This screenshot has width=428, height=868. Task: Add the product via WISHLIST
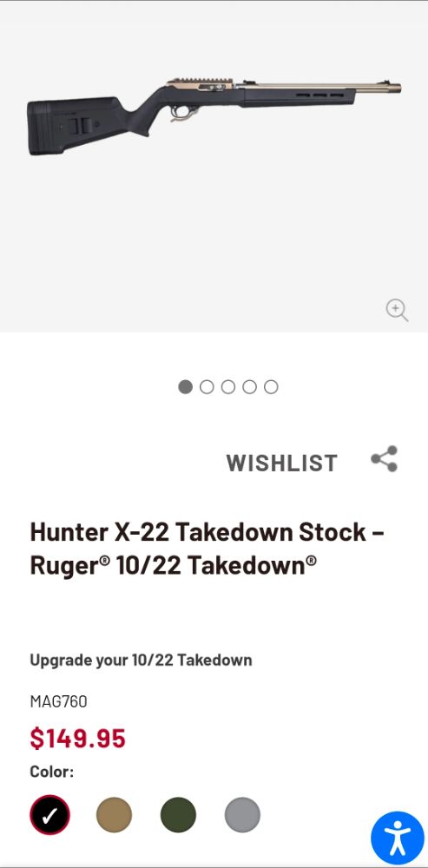(282, 463)
